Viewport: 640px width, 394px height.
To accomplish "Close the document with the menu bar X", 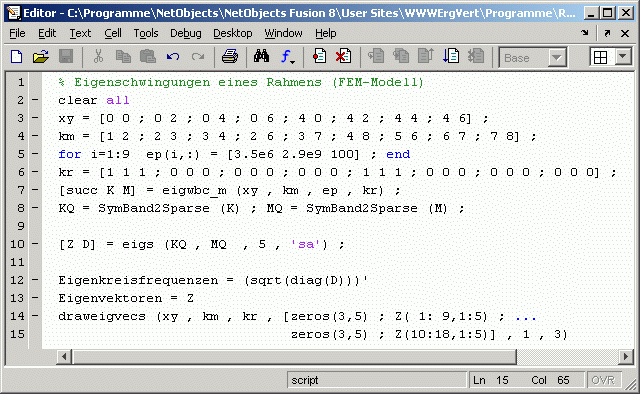I will 625,33.
